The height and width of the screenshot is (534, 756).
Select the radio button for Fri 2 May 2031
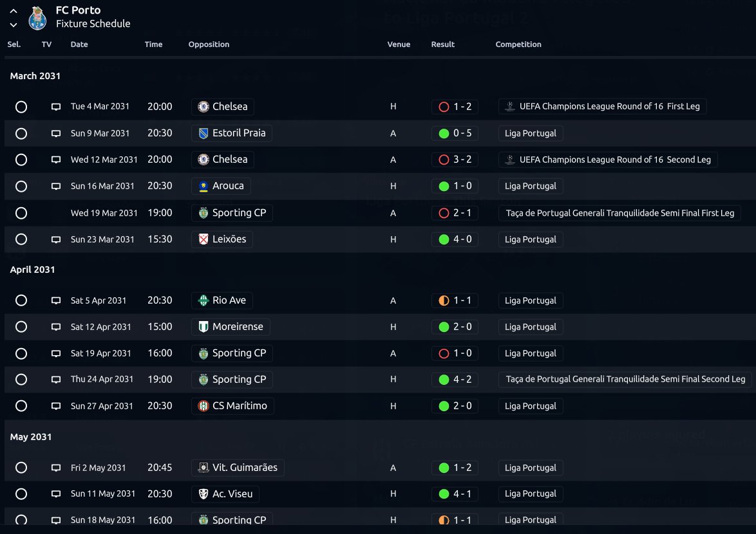21,468
